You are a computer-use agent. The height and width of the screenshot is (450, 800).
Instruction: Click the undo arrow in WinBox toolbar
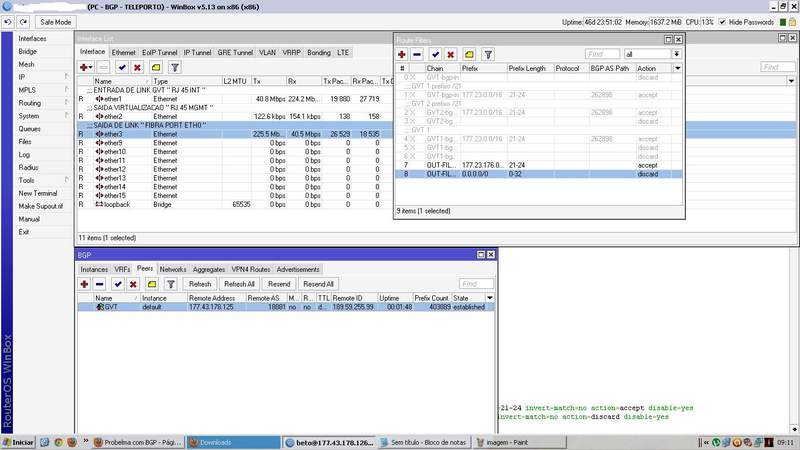click(9, 21)
